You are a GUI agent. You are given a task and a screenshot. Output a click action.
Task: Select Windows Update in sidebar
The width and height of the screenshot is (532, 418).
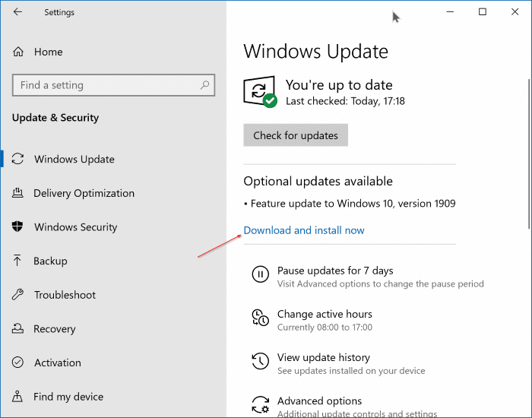74,159
